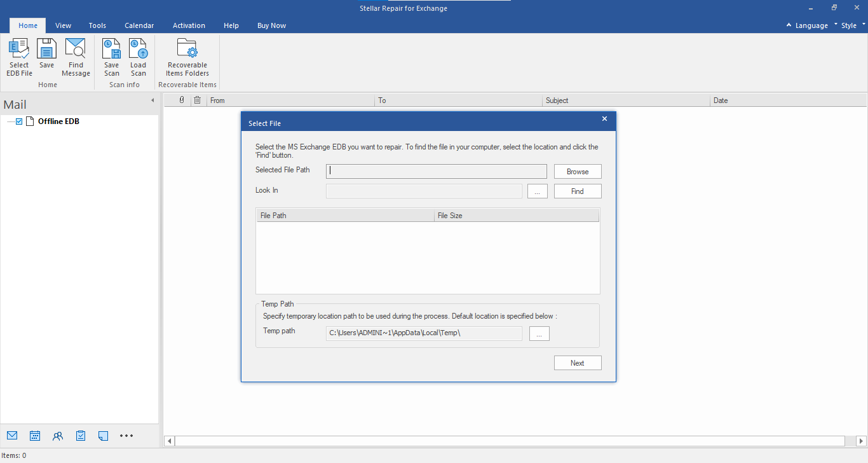Sort by the Date column header

point(788,100)
